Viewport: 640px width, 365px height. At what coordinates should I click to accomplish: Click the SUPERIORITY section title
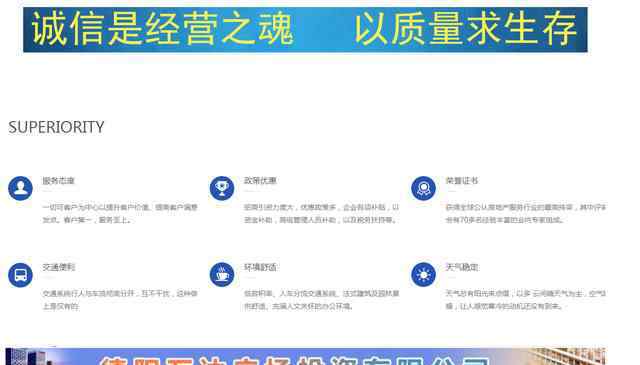click(x=56, y=127)
